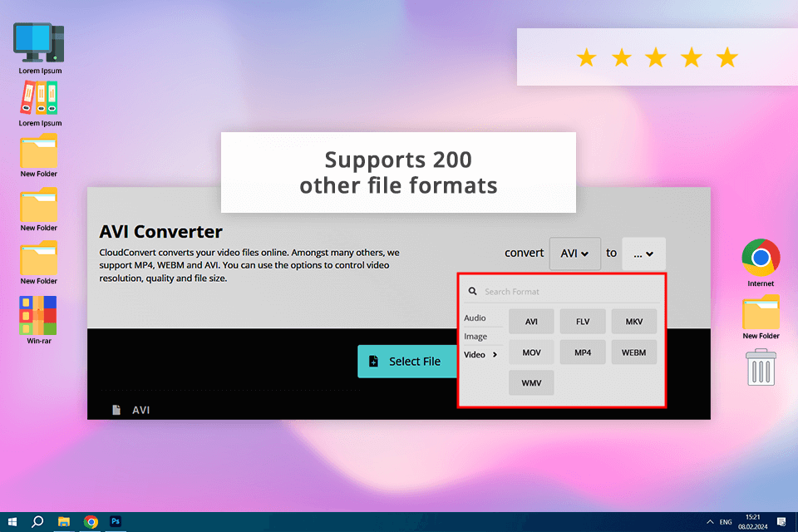
Task: Click the AVI Converter heading
Action: point(160,232)
